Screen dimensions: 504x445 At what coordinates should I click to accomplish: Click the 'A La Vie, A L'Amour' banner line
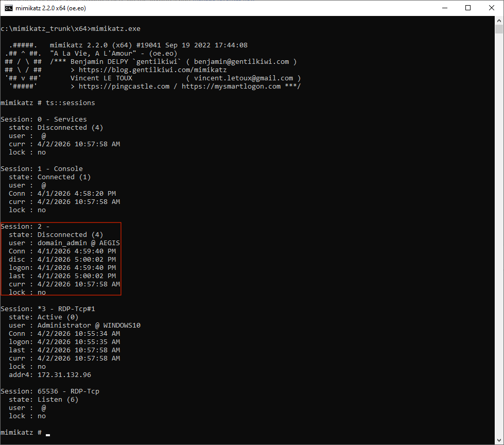(113, 54)
